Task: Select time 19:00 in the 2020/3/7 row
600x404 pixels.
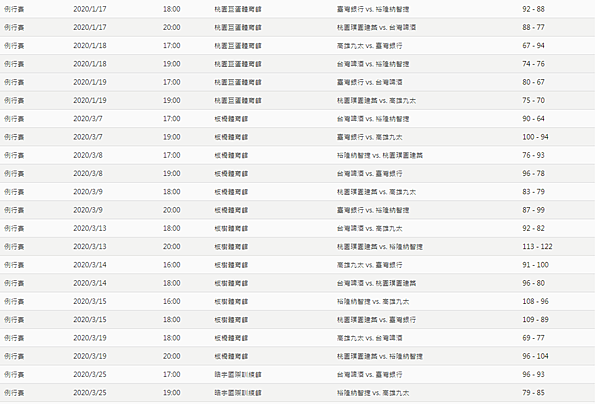Action: pyautogui.click(x=171, y=137)
